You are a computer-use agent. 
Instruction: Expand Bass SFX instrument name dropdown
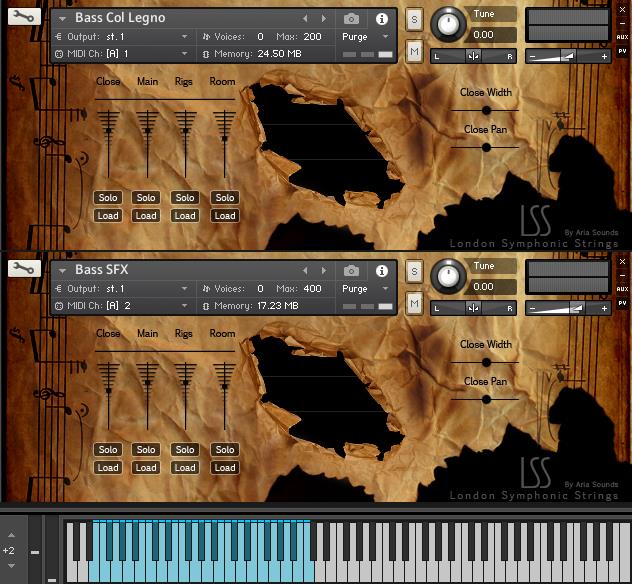tap(62, 271)
